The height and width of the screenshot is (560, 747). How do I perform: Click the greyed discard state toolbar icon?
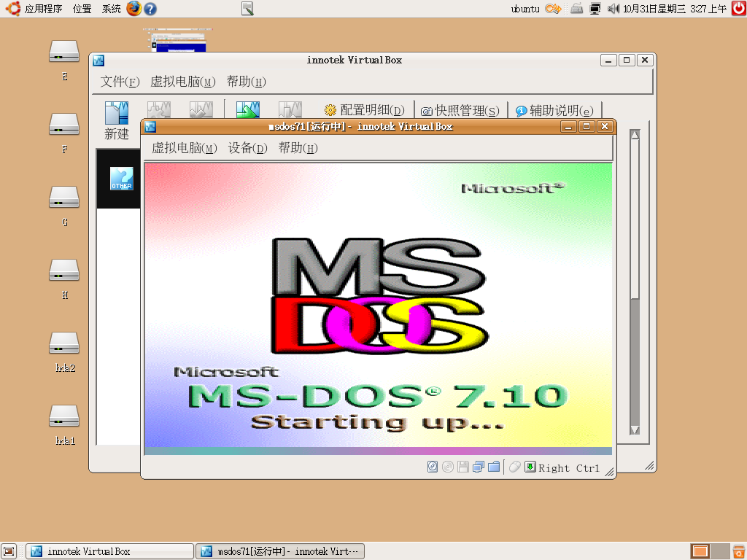tap(290, 109)
